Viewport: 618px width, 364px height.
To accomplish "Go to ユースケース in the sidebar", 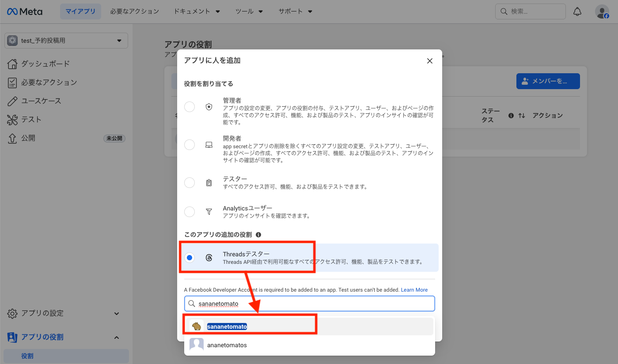I will tap(41, 101).
